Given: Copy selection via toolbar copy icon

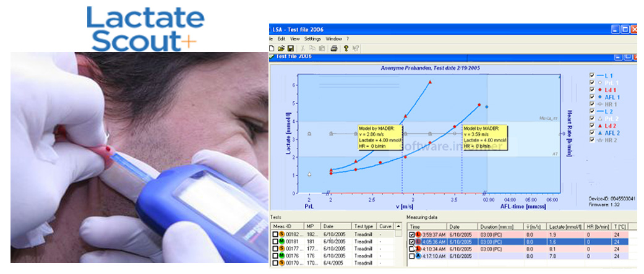Looking at the screenshot, I should 312,48.
